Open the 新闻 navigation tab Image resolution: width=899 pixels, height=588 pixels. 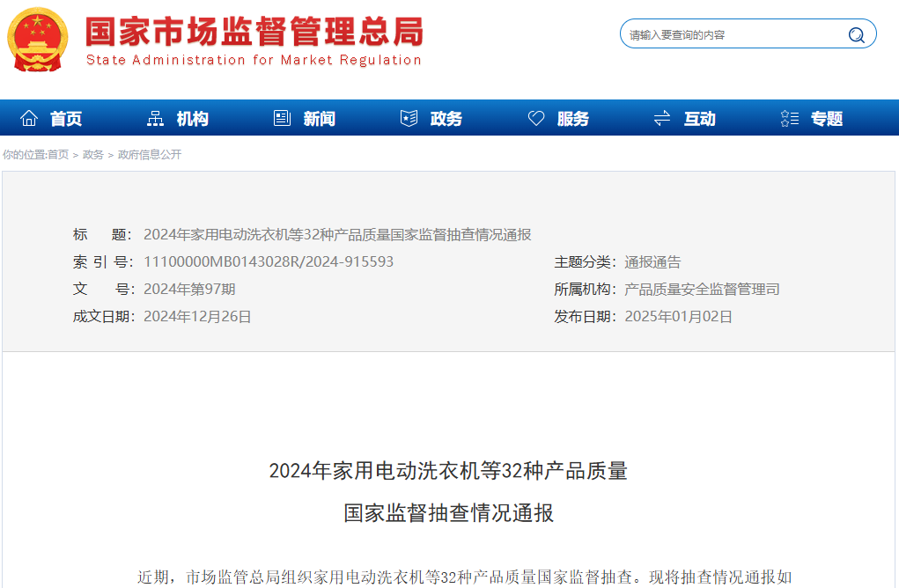tap(320, 119)
